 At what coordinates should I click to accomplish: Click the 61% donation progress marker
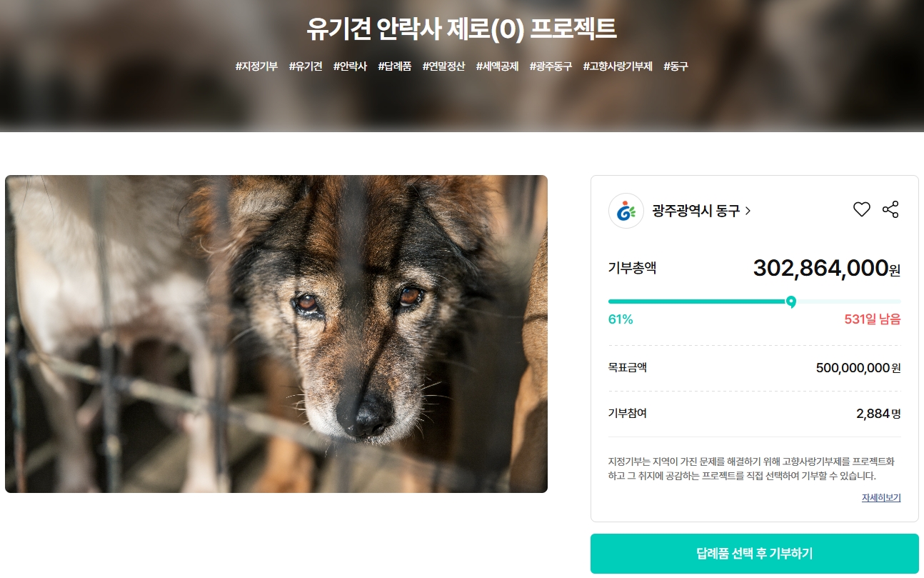(792, 302)
